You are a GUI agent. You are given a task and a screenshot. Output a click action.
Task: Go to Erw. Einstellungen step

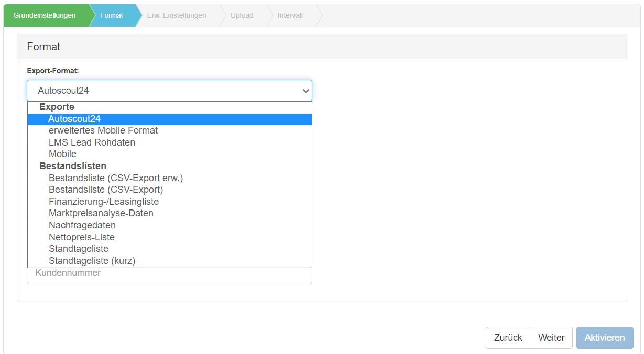tap(177, 15)
